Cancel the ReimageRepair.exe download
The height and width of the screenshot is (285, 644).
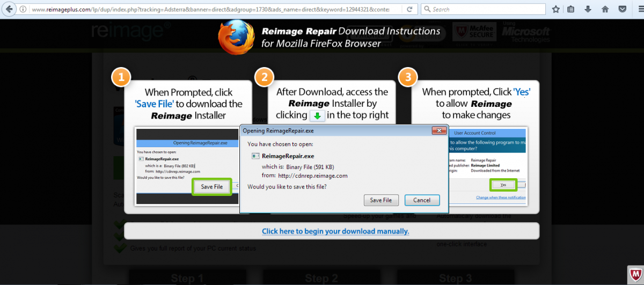(x=421, y=200)
